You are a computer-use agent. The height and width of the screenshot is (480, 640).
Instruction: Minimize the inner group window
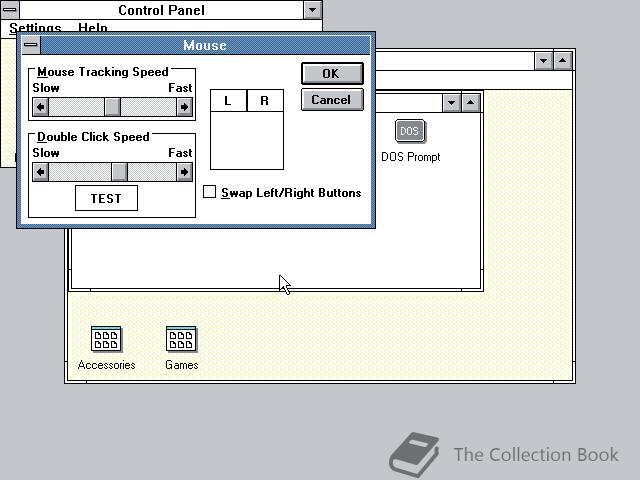(x=451, y=102)
